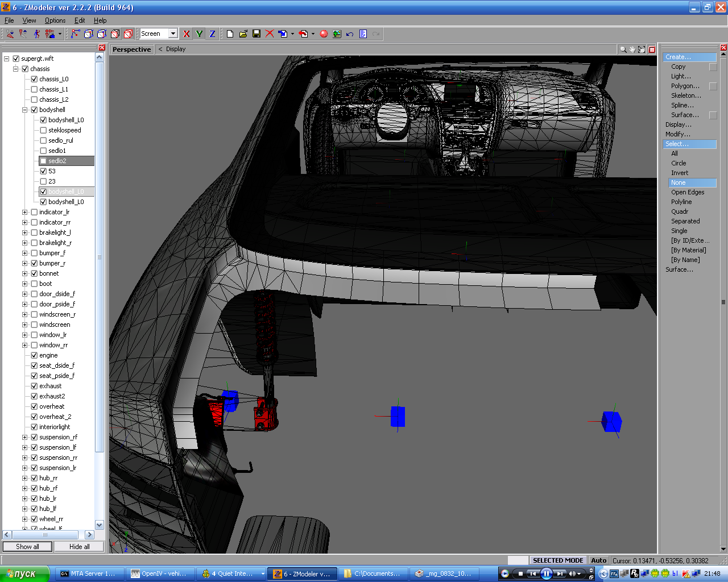
Task: Switch to the Perspective view tab
Action: 132,49
